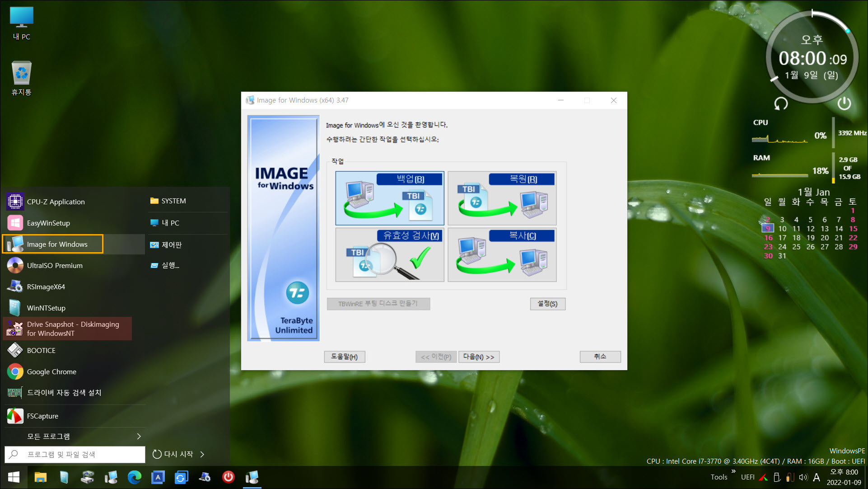868x489 pixels.
Task: Click the 도움말(H) help button
Action: pos(344,357)
